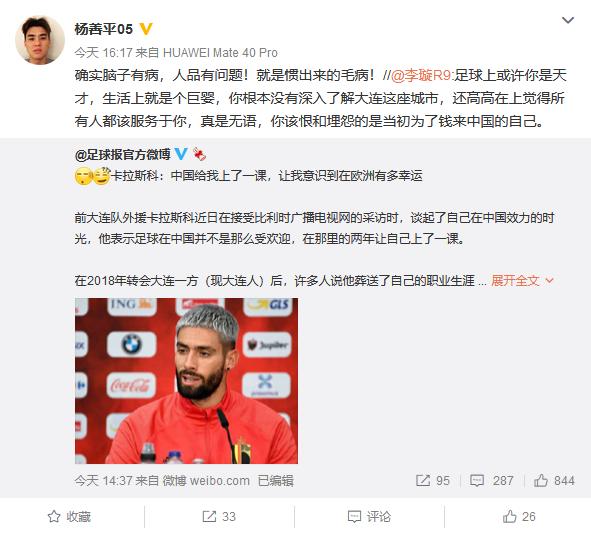Image resolution: width=591 pixels, height=534 pixels.
Task: Open the Carrasco press conference photo
Action: pyautogui.click(x=186, y=381)
